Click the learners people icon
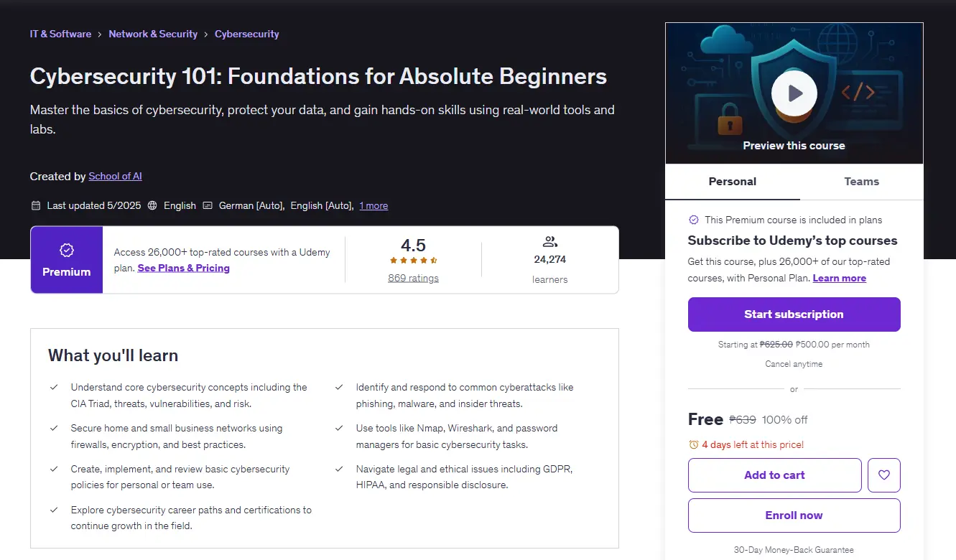The height and width of the screenshot is (560, 956). tap(550, 242)
